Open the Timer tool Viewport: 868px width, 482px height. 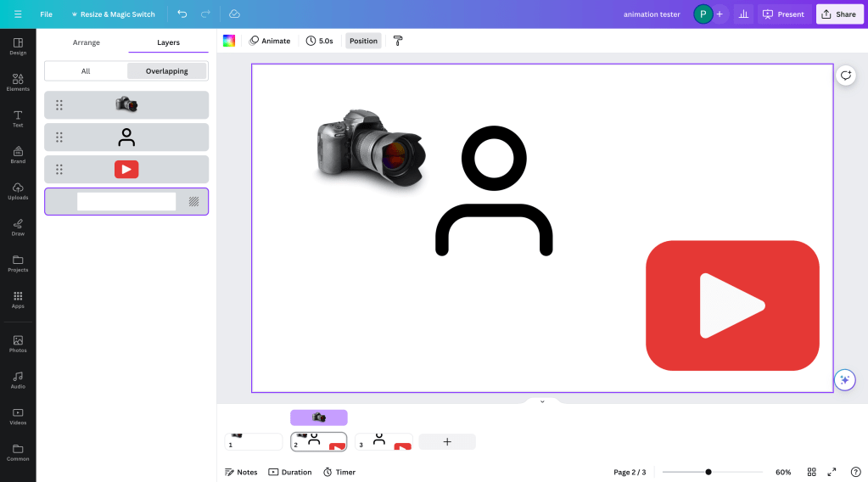(x=339, y=472)
